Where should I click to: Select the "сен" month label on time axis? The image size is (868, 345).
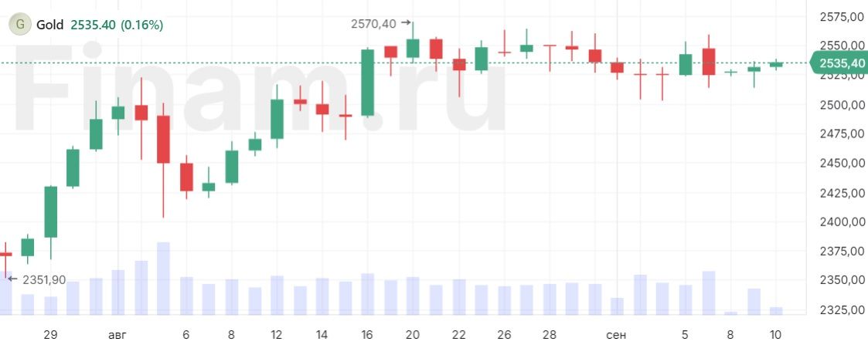(616, 335)
